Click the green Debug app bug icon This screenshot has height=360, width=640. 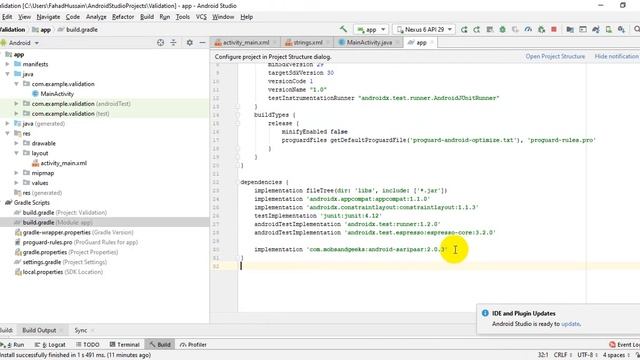tap(502, 29)
